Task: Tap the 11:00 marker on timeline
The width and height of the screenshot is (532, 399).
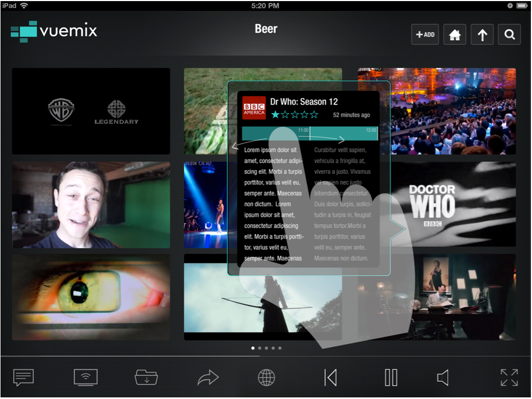Action: 303,130
